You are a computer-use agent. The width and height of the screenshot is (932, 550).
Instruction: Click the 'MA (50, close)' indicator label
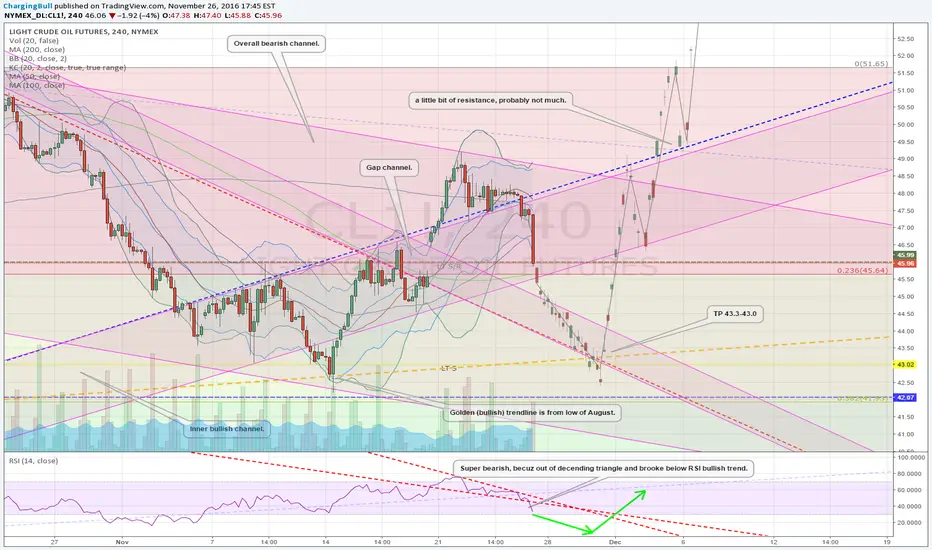click(34, 77)
